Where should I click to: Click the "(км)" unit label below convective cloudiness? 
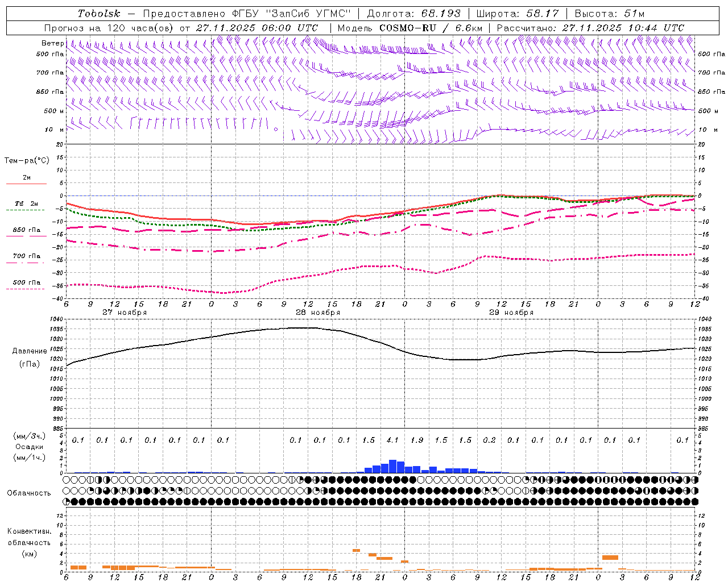coord(29,554)
